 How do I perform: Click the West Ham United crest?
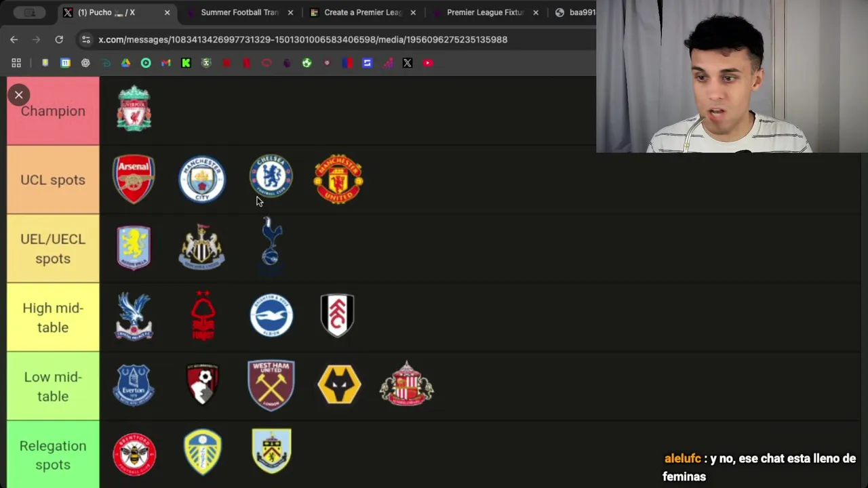271,385
